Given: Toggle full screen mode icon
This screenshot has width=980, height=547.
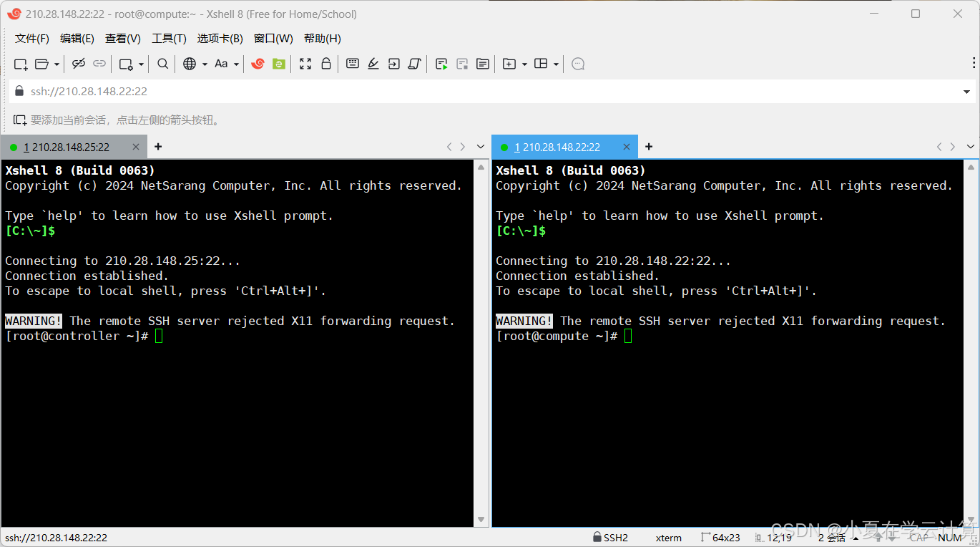Looking at the screenshot, I should click(305, 64).
